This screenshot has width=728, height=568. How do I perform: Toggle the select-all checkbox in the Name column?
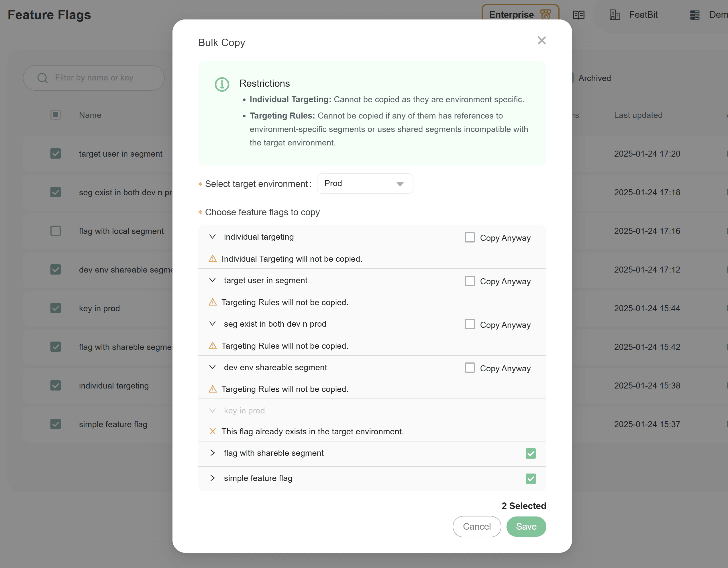pos(56,115)
